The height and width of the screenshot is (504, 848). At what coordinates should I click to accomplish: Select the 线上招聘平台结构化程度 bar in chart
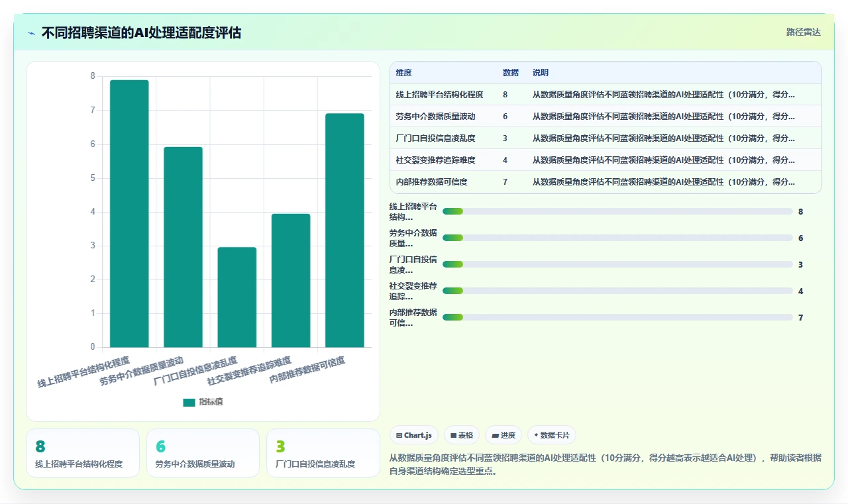129,213
